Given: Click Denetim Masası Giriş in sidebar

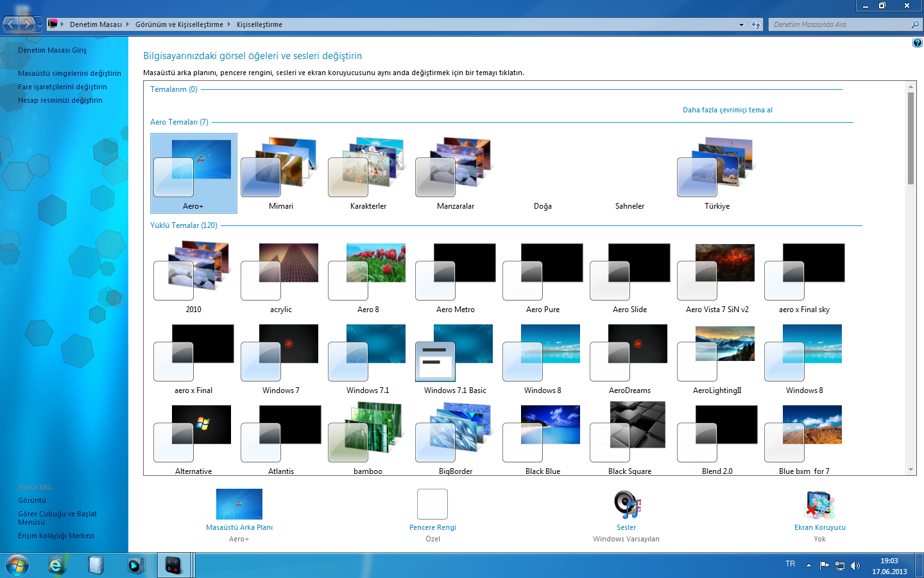Looking at the screenshot, I should 52,50.
